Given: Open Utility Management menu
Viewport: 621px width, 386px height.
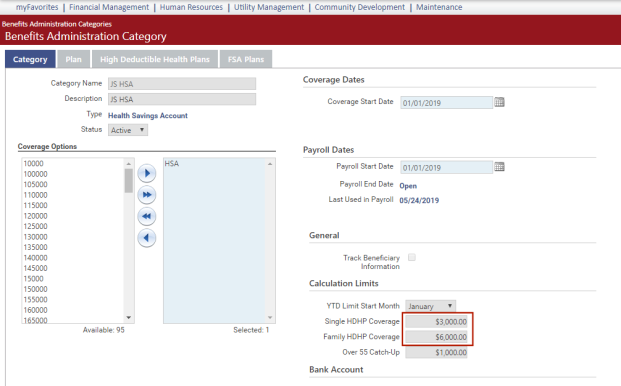Looking at the screenshot, I should (269, 7).
